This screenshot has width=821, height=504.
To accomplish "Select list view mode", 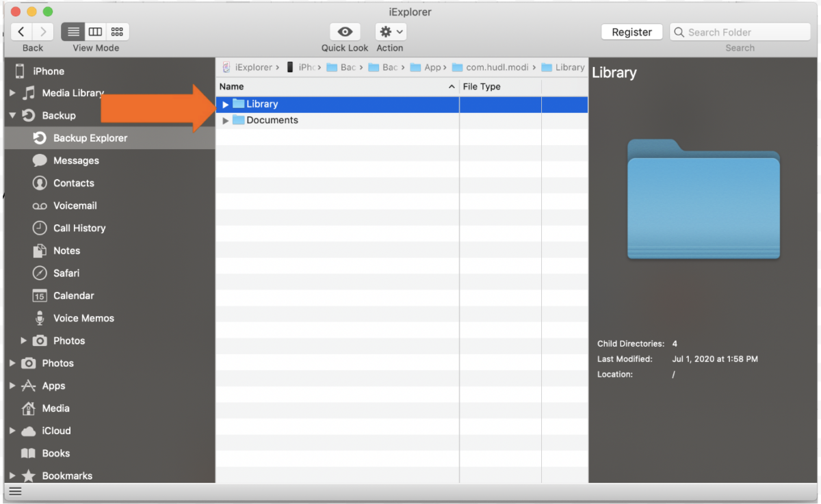I will pyautogui.click(x=73, y=31).
